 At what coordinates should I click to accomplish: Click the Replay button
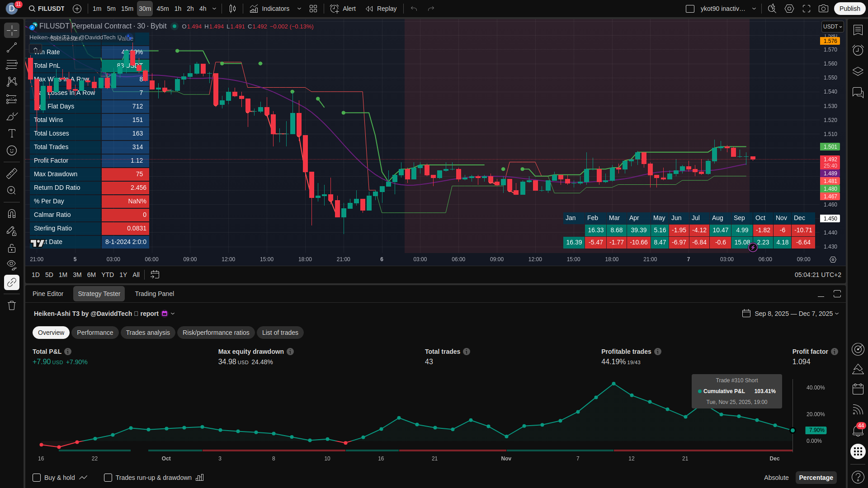(x=381, y=9)
